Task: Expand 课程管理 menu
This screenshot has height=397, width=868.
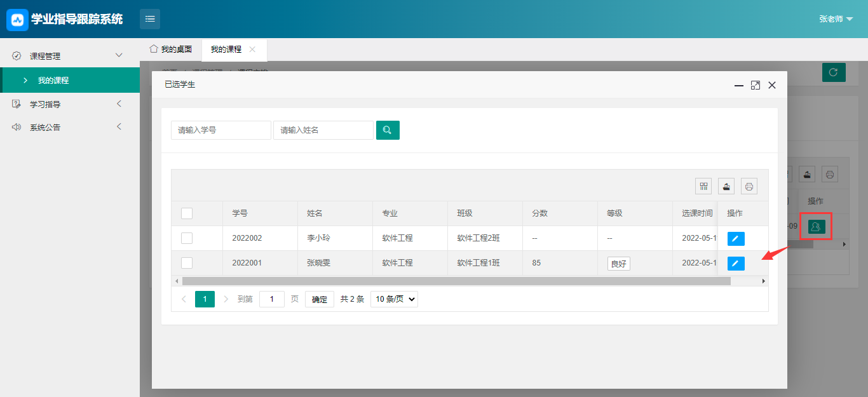Action: (x=70, y=56)
